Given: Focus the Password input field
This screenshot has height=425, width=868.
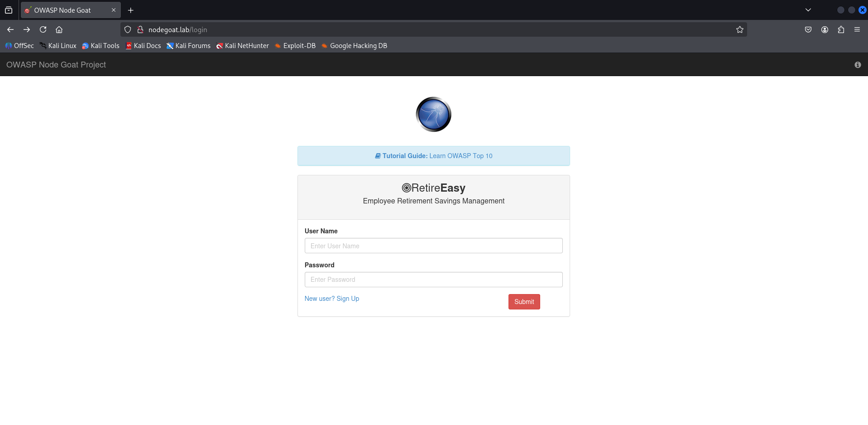Looking at the screenshot, I should tap(434, 280).
